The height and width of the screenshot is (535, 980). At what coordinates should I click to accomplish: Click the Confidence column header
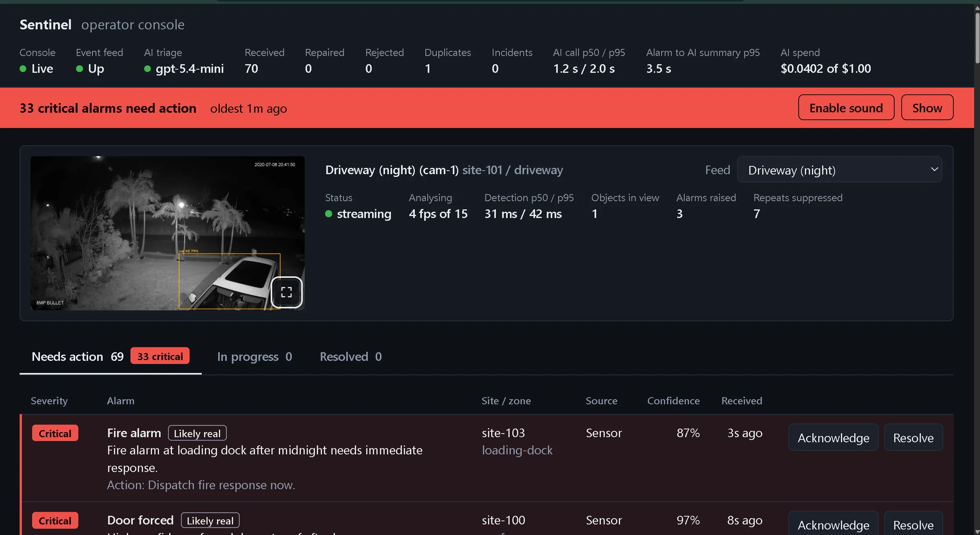pyautogui.click(x=673, y=401)
